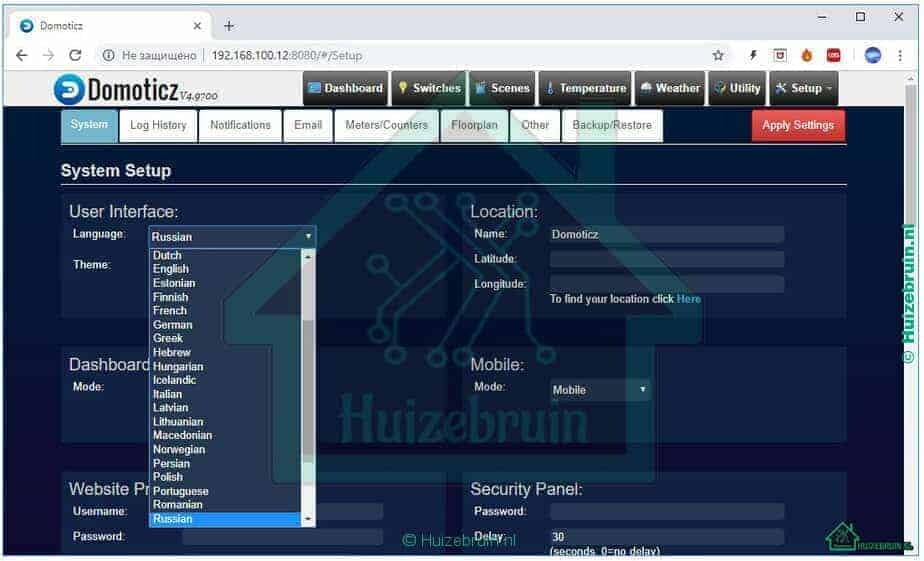
Task: Switch to the System tab
Action: coord(89,125)
